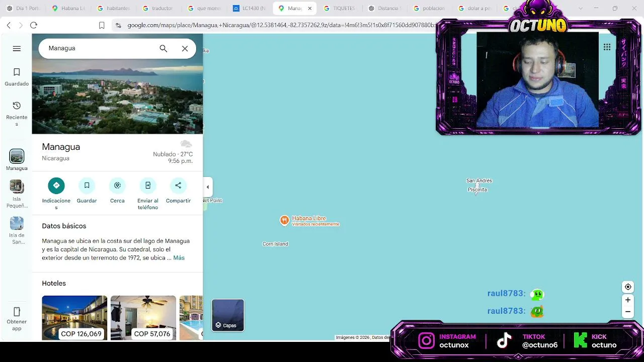Click the Google Maps URL address bar
644x362 pixels.
pos(281,25)
